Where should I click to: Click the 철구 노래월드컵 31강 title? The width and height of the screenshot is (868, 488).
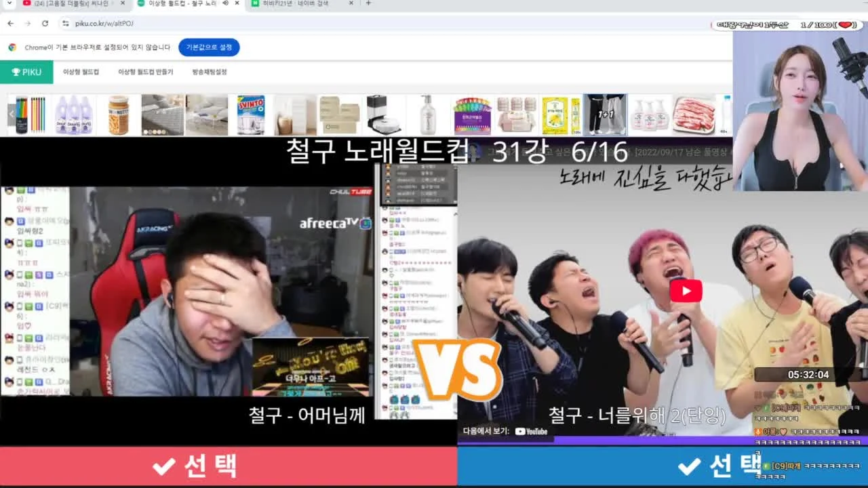pos(416,152)
